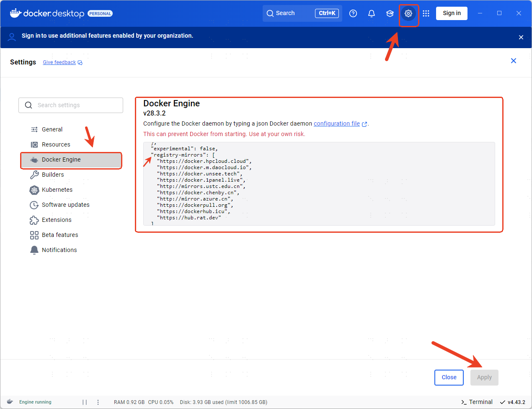The image size is (532, 409).
Task: Click the search magnifier in header
Action: (270, 13)
